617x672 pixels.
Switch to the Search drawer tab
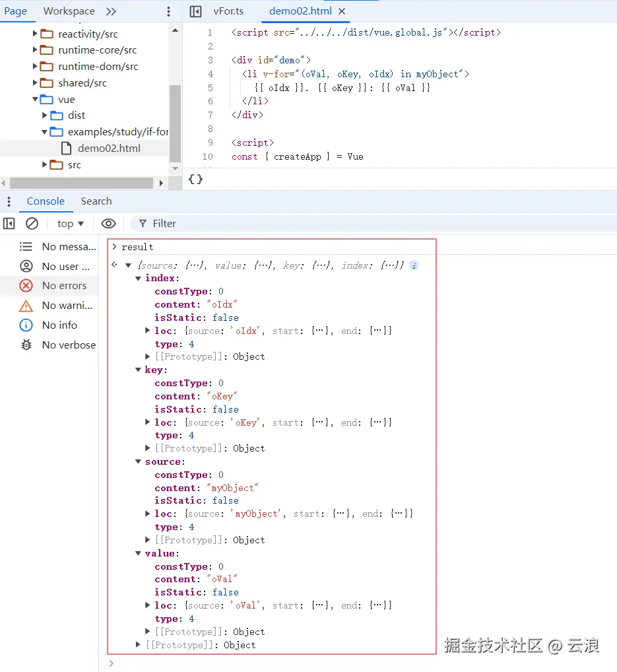pos(96,201)
